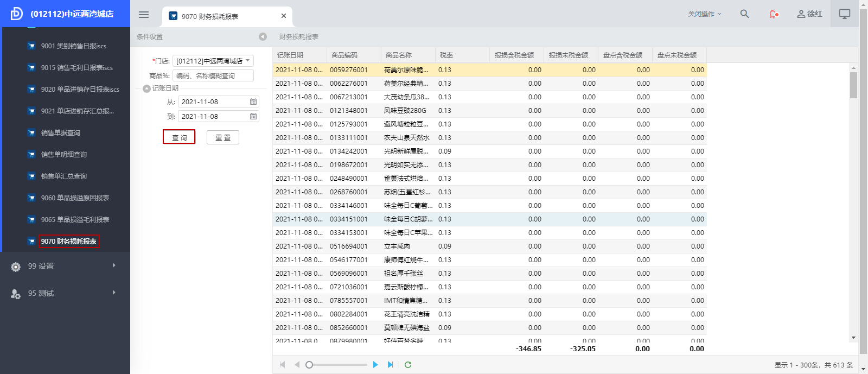Click the pagination slider handle
The image size is (868, 374).
(x=309, y=365)
